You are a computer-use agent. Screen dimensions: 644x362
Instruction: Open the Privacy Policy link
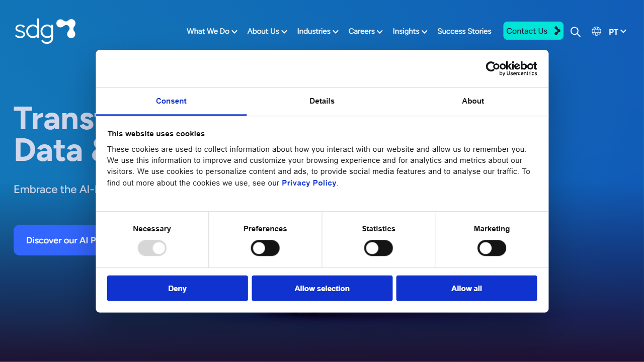click(x=309, y=183)
